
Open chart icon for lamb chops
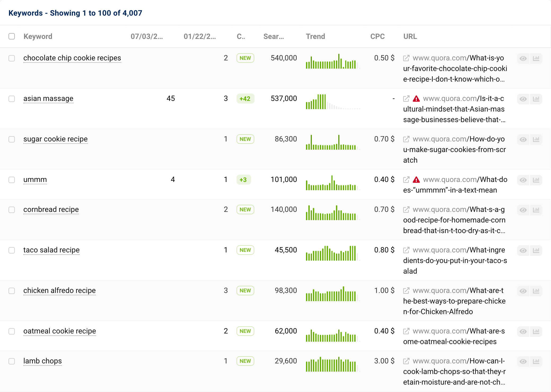pos(536,361)
